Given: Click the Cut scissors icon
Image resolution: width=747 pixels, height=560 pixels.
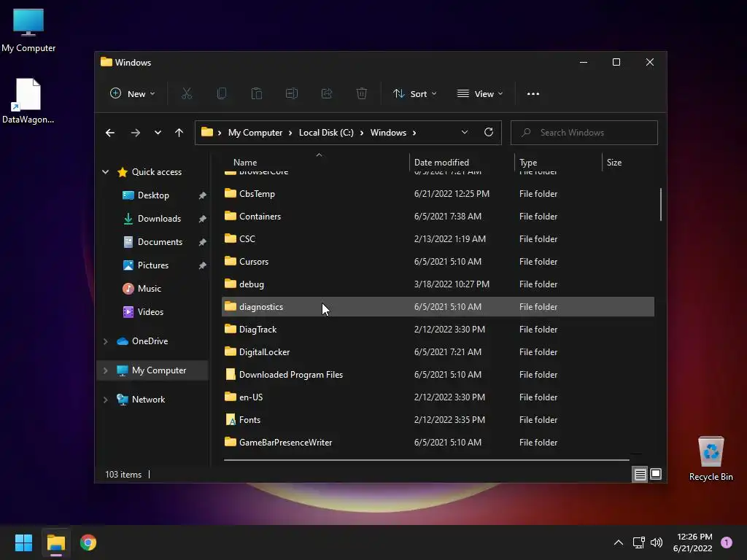Looking at the screenshot, I should click(186, 94).
